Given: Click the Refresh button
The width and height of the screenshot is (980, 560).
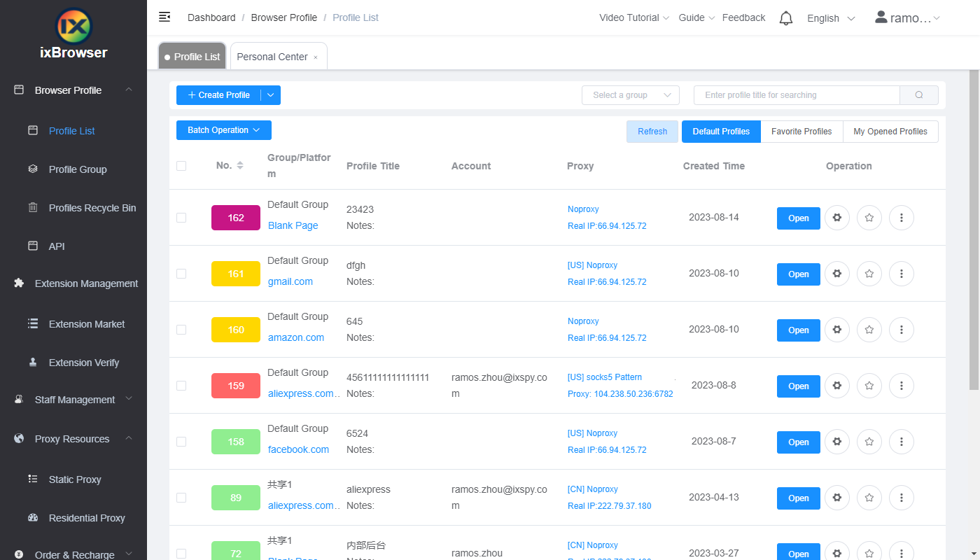Looking at the screenshot, I should click(652, 131).
